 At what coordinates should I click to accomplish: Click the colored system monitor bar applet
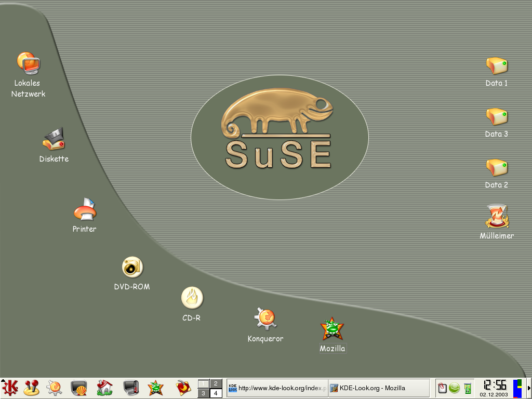[x=517, y=388]
